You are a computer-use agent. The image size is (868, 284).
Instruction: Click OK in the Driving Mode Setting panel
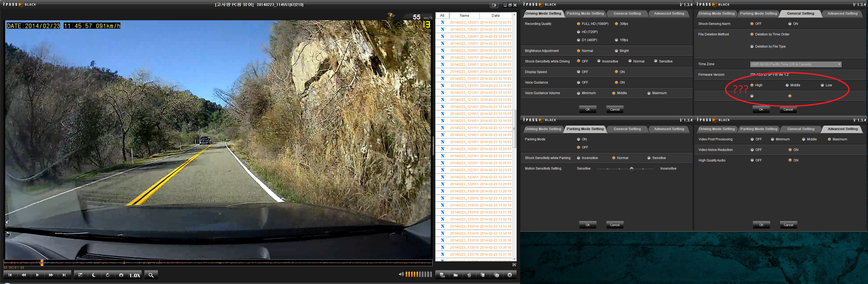coord(587,109)
